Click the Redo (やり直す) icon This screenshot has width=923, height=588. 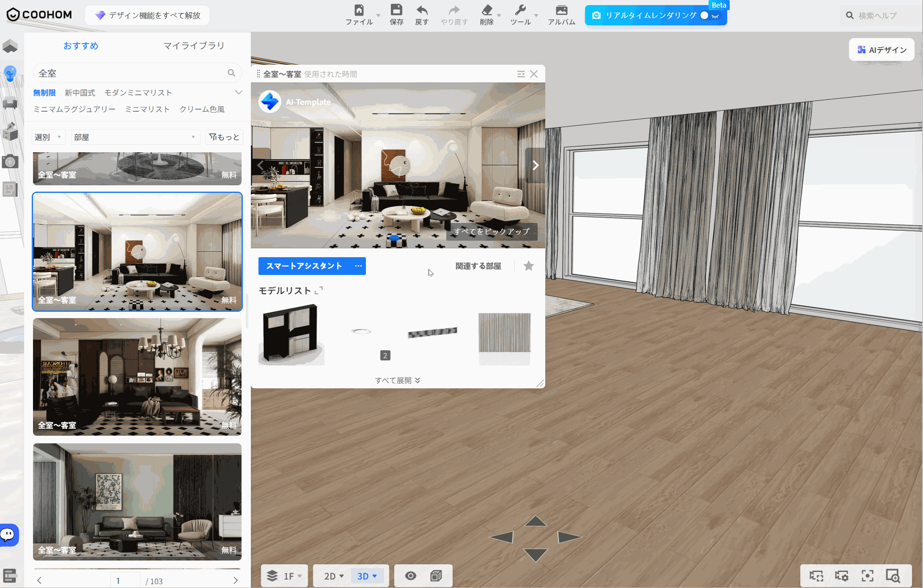pyautogui.click(x=454, y=10)
